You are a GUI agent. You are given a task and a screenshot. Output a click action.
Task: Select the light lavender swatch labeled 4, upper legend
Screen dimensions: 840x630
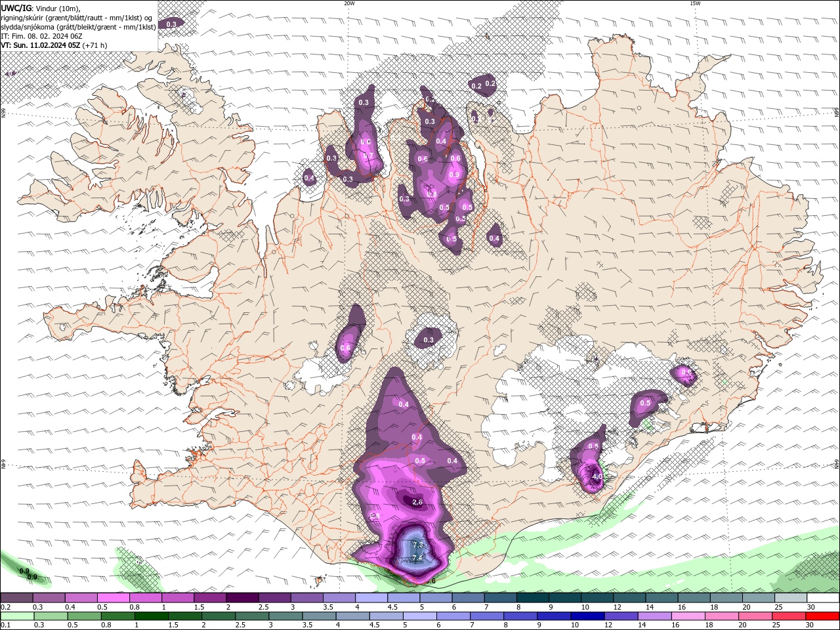click(x=371, y=597)
